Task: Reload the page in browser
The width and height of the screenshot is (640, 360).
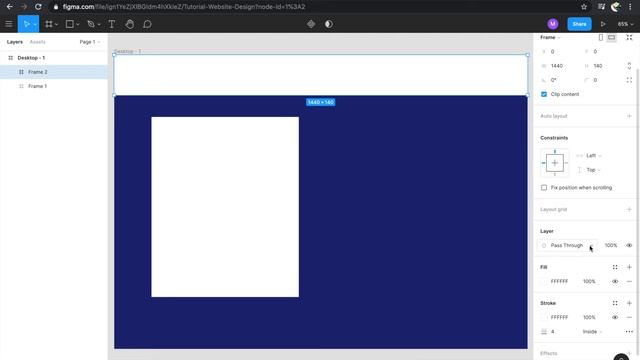Action: 38,7
